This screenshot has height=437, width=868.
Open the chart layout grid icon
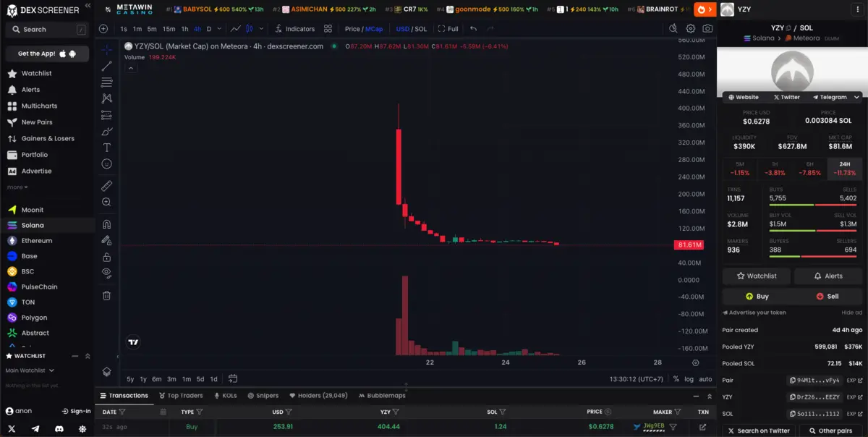click(x=328, y=28)
